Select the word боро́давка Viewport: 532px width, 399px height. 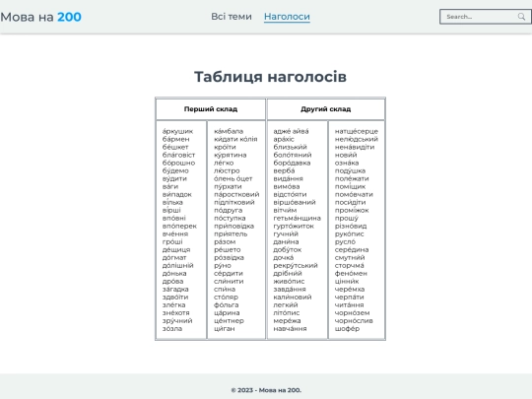click(x=292, y=163)
